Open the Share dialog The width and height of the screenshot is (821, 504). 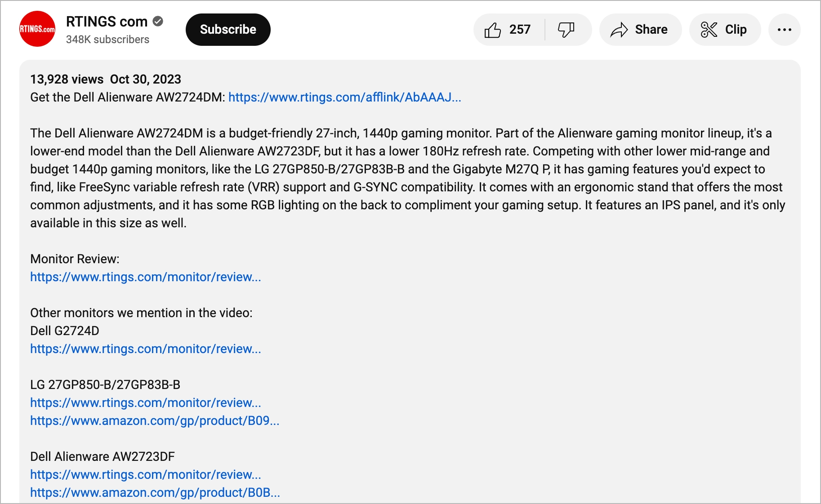640,29
